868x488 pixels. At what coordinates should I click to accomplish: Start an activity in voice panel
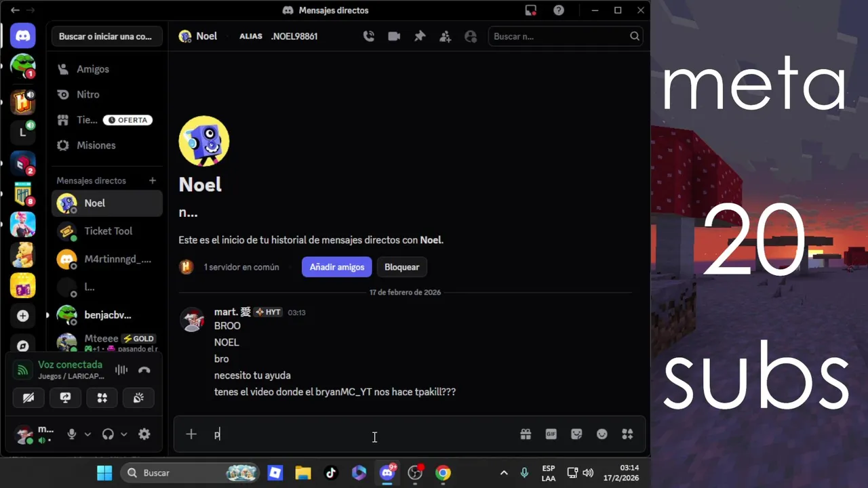[x=102, y=398]
